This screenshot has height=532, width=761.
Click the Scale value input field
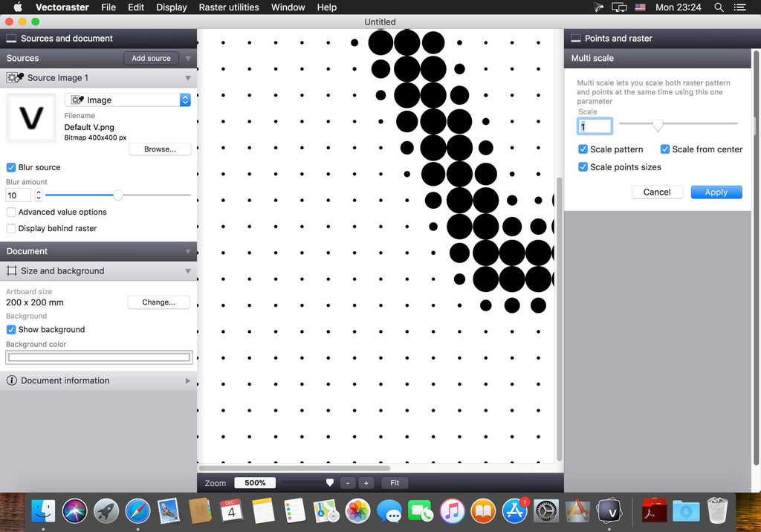click(595, 127)
